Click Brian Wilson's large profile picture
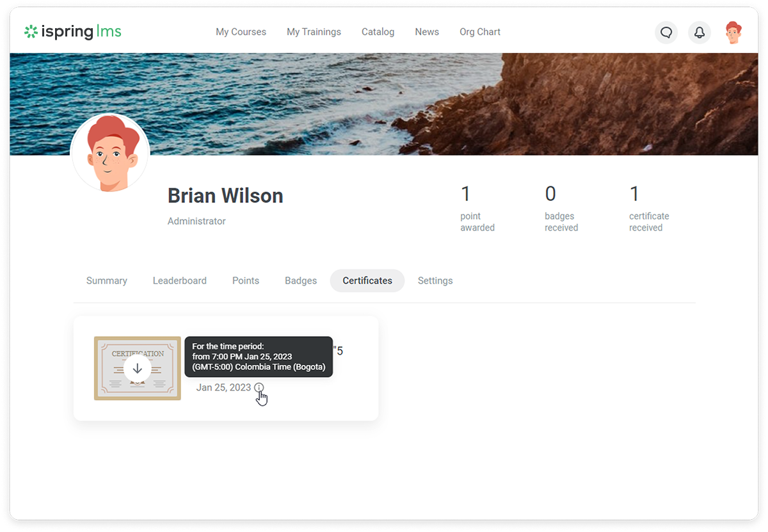Image resolution: width=768 pixels, height=532 pixels. click(110, 154)
